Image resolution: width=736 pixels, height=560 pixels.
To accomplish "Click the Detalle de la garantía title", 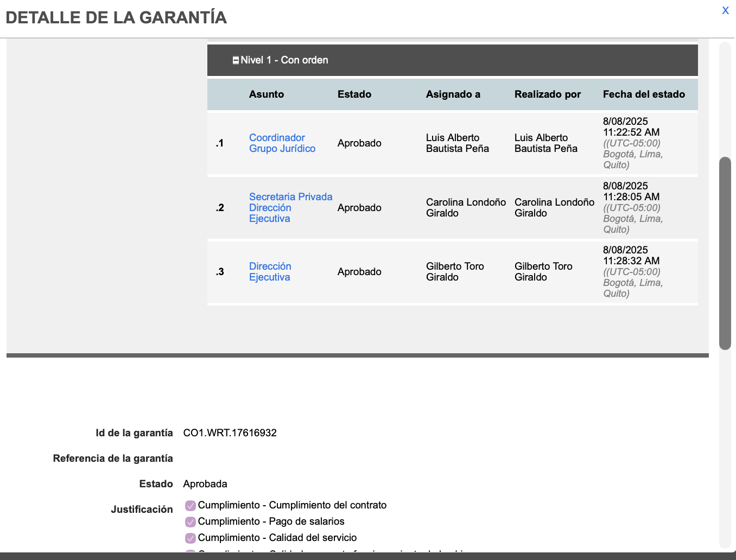I will 116,17.
